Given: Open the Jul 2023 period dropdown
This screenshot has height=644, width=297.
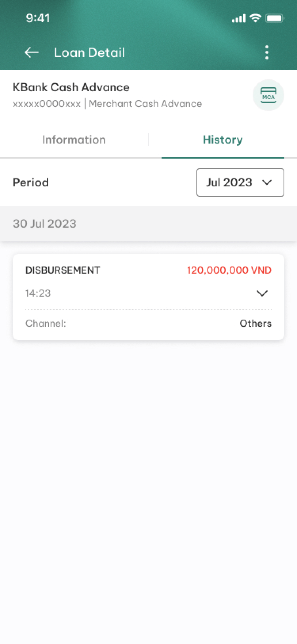Looking at the screenshot, I should pos(240,182).
